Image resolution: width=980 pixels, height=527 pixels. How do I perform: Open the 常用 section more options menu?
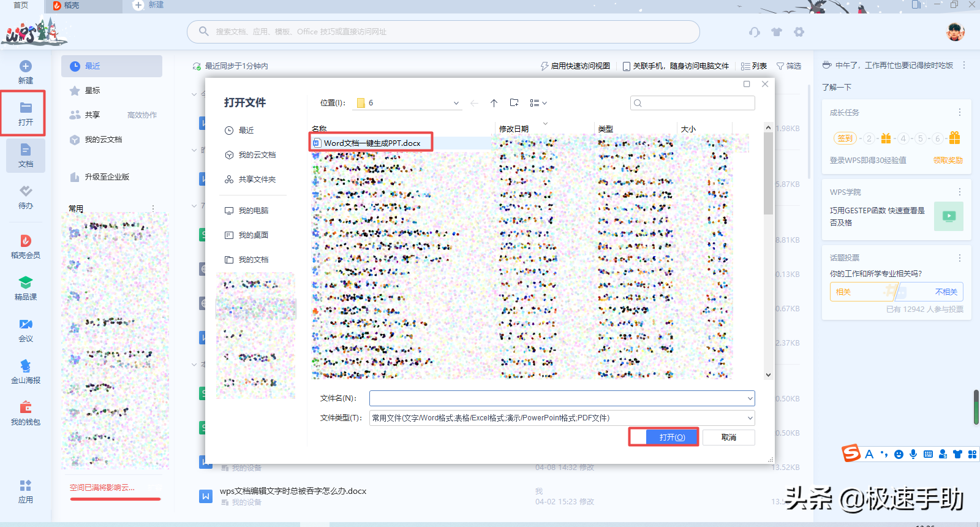153,208
